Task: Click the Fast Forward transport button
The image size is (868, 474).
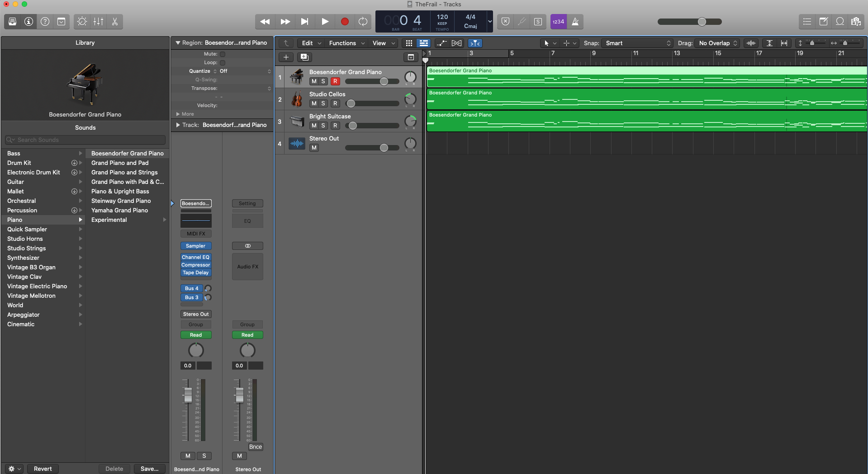Action: 285,21
